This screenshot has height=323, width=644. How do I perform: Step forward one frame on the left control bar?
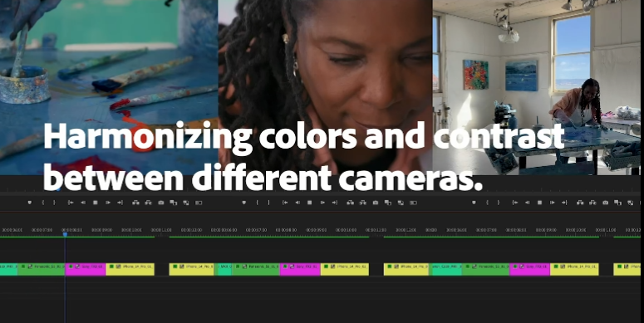click(x=108, y=203)
